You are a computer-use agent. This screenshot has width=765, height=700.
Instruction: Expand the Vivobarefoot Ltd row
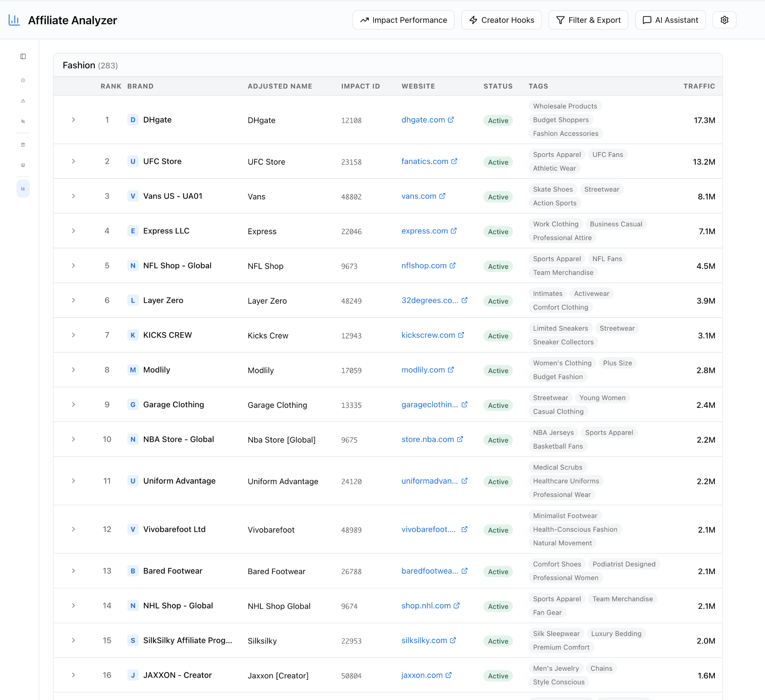[73, 530]
